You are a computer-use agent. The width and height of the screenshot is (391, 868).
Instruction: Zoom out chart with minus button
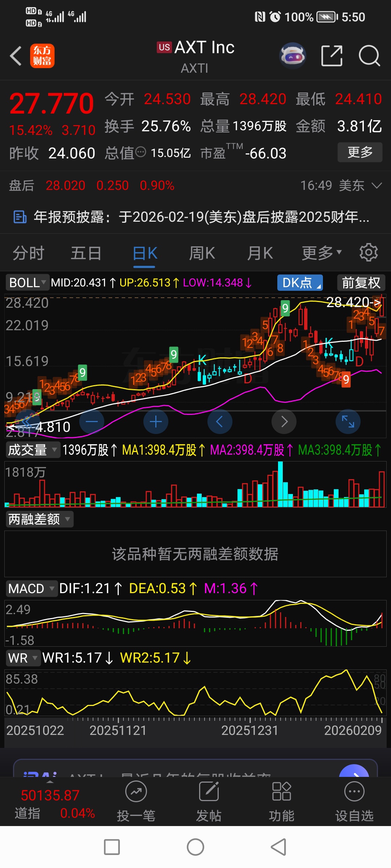92,422
